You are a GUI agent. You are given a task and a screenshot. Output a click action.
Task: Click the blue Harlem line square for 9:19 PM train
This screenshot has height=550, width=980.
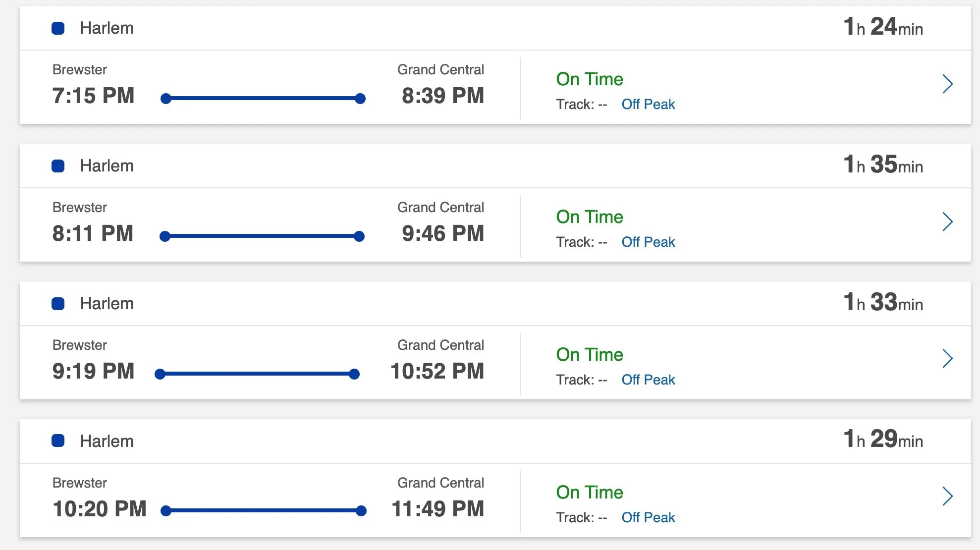(x=58, y=304)
